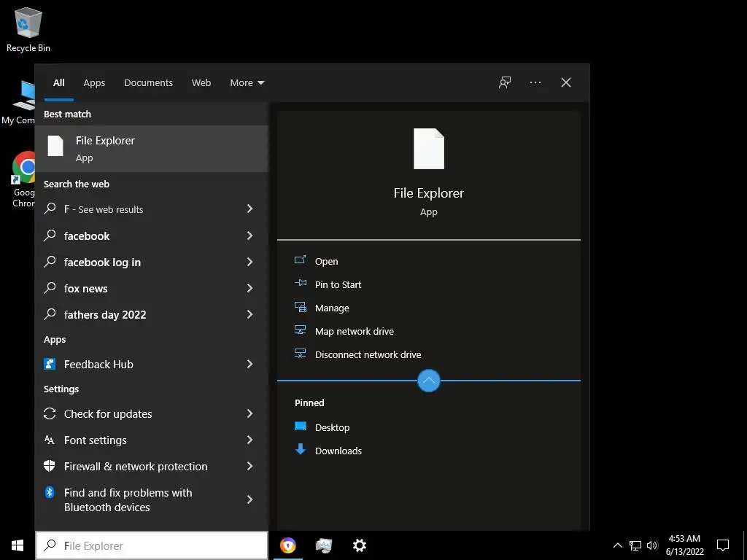Expand arrow for facebook log in
The image size is (747, 560).
click(249, 262)
